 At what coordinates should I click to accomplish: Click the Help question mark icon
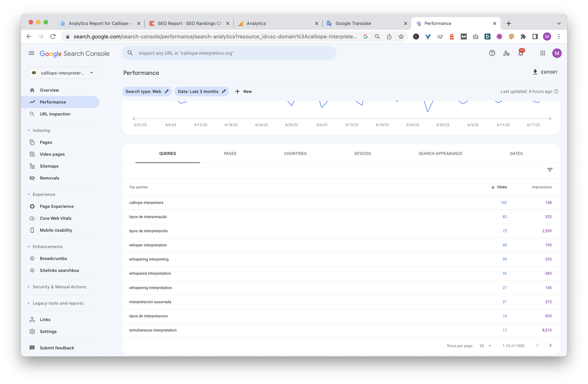(x=492, y=53)
